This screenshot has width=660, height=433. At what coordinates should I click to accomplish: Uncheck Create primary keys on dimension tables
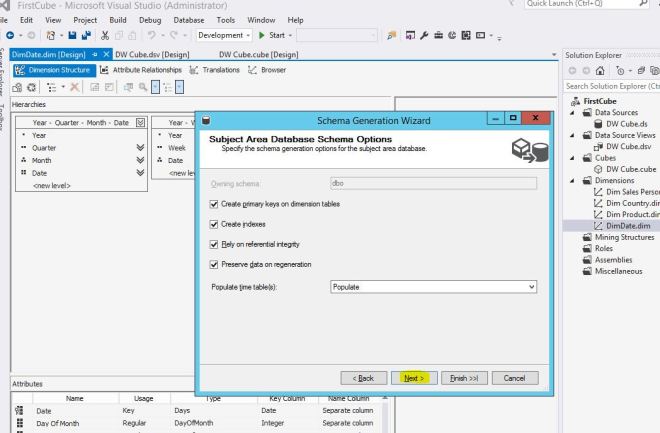pyautogui.click(x=213, y=204)
